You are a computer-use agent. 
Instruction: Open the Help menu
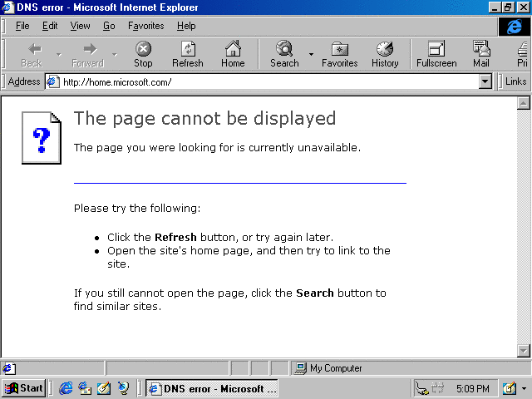pos(186,26)
